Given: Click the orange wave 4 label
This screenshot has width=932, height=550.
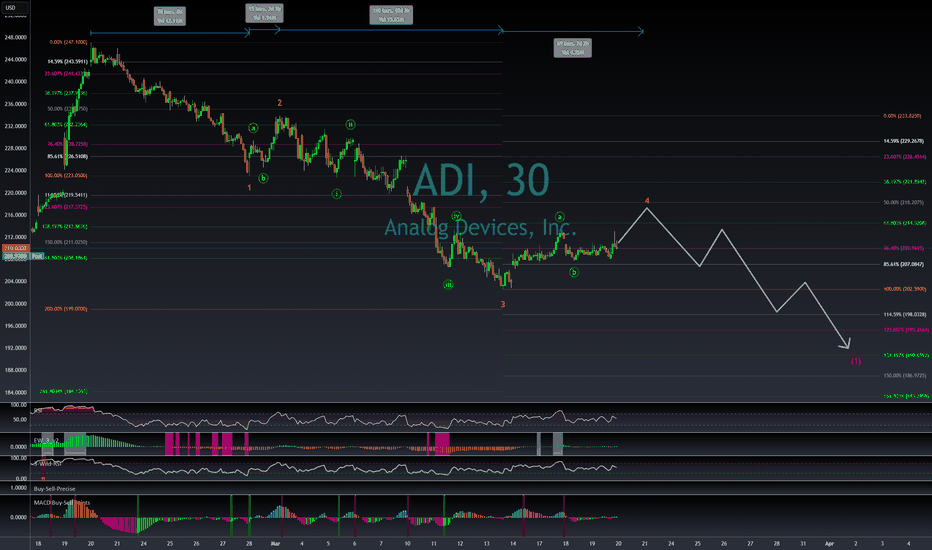Looking at the screenshot, I should pyautogui.click(x=647, y=201).
